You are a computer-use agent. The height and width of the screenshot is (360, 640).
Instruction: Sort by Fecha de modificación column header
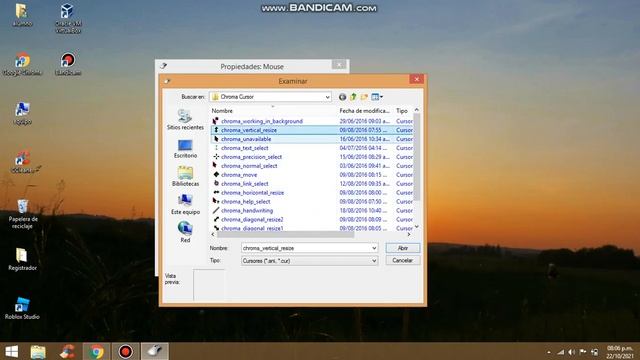coord(364,111)
